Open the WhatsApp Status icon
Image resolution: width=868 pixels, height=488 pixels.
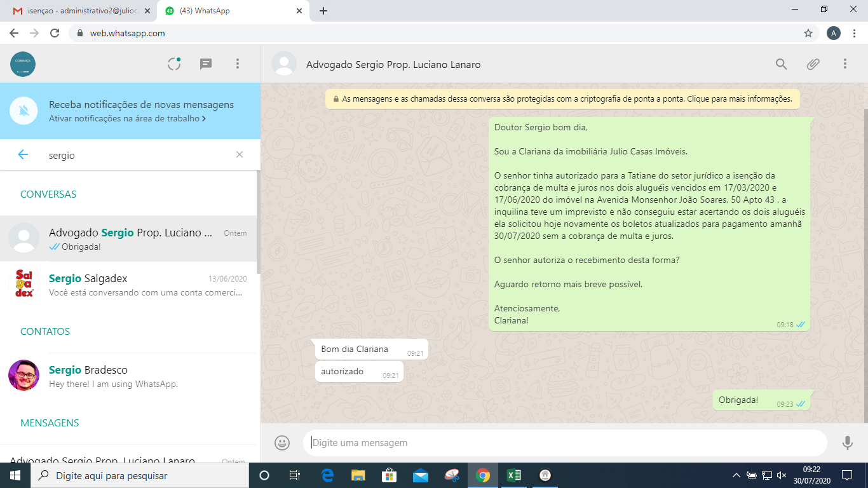[174, 64]
